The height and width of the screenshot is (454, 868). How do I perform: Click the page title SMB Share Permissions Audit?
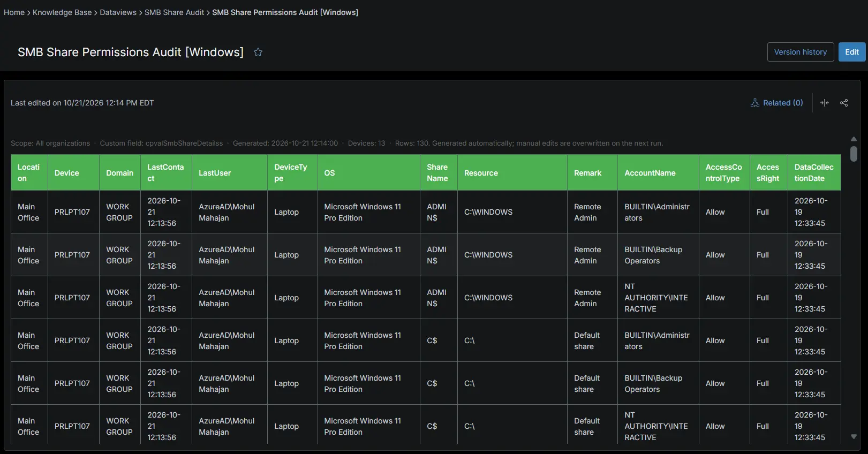pyautogui.click(x=131, y=52)
